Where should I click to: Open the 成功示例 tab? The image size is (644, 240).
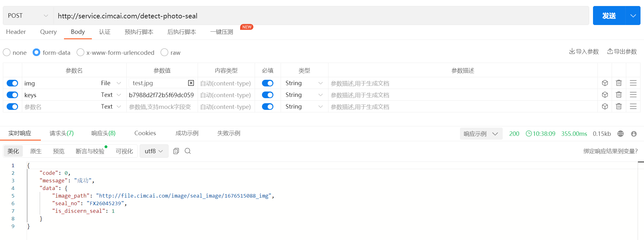click(x=187, y=133)
